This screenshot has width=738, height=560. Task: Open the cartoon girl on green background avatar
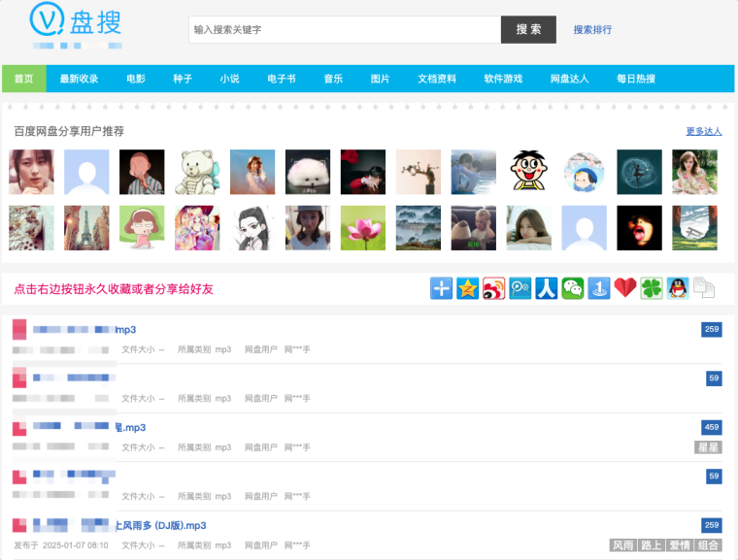tap(142, 228)
